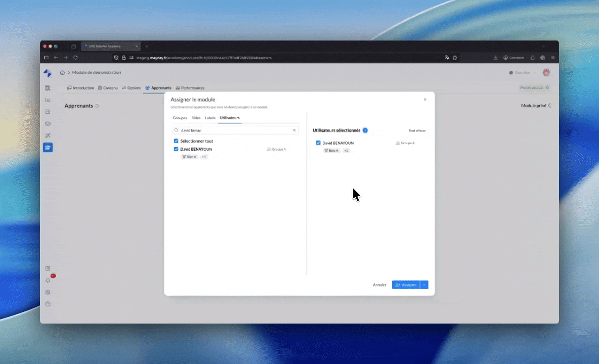Image resolution: width=599 pixels, height=364 pixels.
Task: Open the envelope icon in sidebar
Action: pyautogui.click(x=48, y=124)
